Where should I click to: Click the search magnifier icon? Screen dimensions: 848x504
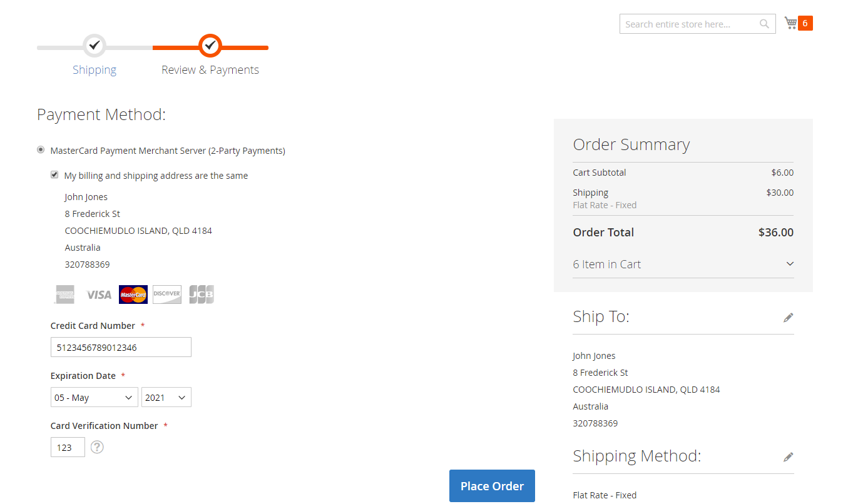(764, 24)
